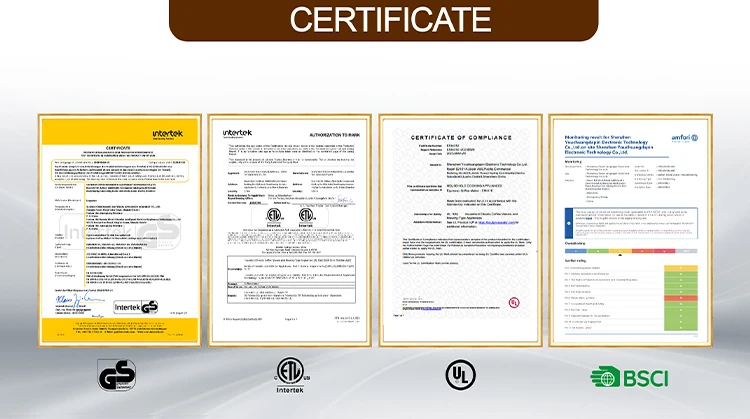Click the blue information box on amfori report
This screenshot has height=419, width=750.
631,223
